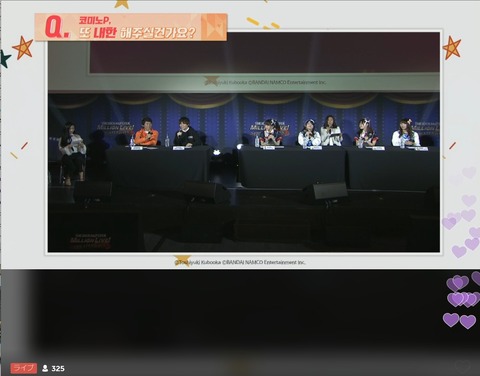Click the live stream video frame

pyautogui.click(x=244, y=142)
